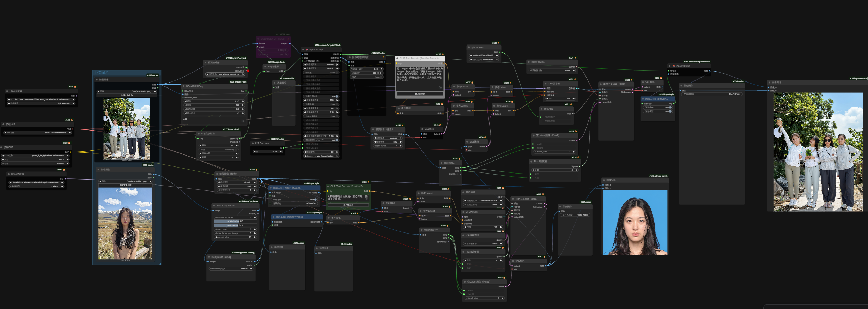
Task: Click the global seed number field
Action: tap(484, 55)
